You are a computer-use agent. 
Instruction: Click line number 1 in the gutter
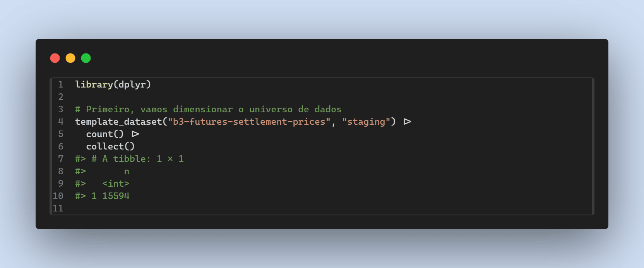(x=61, y=84)
